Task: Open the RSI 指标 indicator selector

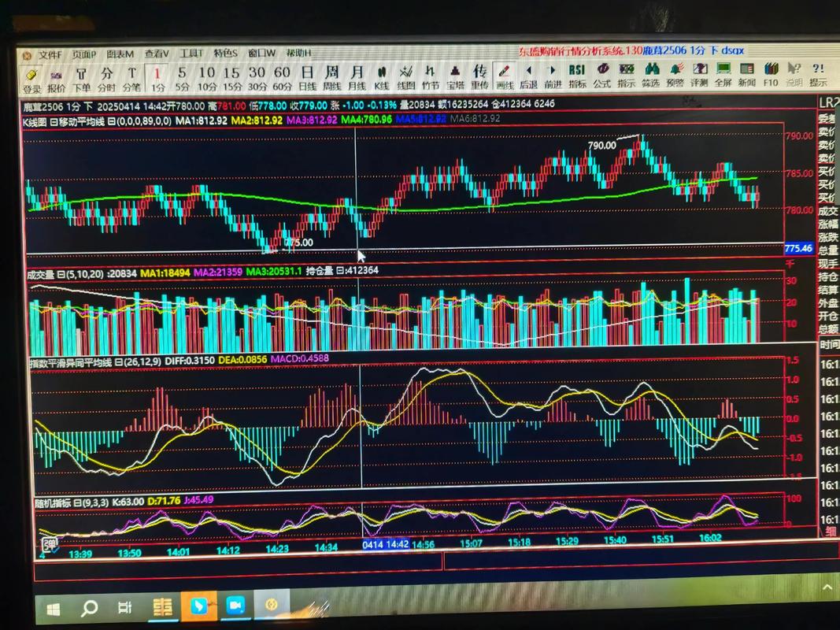Action: 577,74
